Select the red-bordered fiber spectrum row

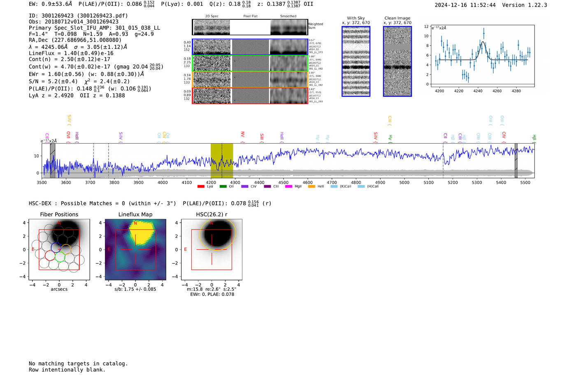[250, 96]
